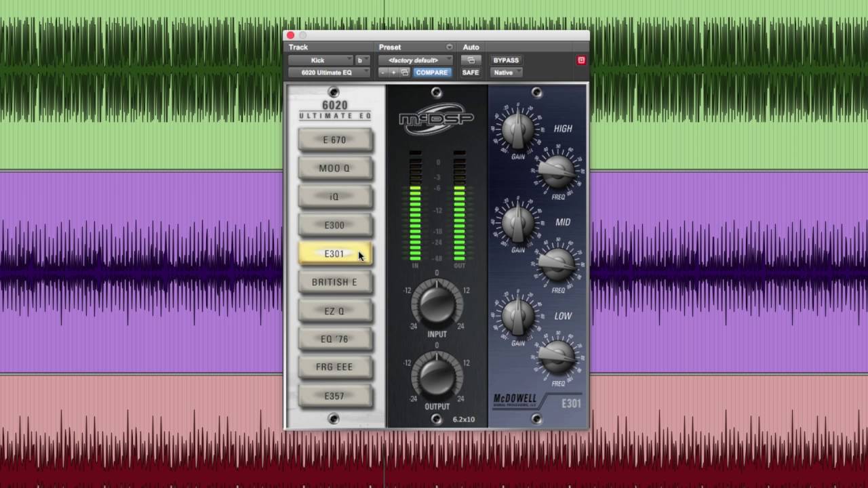Screen dimensions: 868x488
Task: Select the BRITISH E module
Action: point(334,282)
